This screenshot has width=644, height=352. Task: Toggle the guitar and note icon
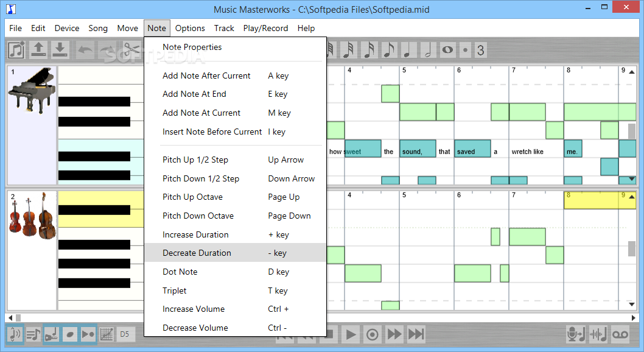click(x=52, y=334)
